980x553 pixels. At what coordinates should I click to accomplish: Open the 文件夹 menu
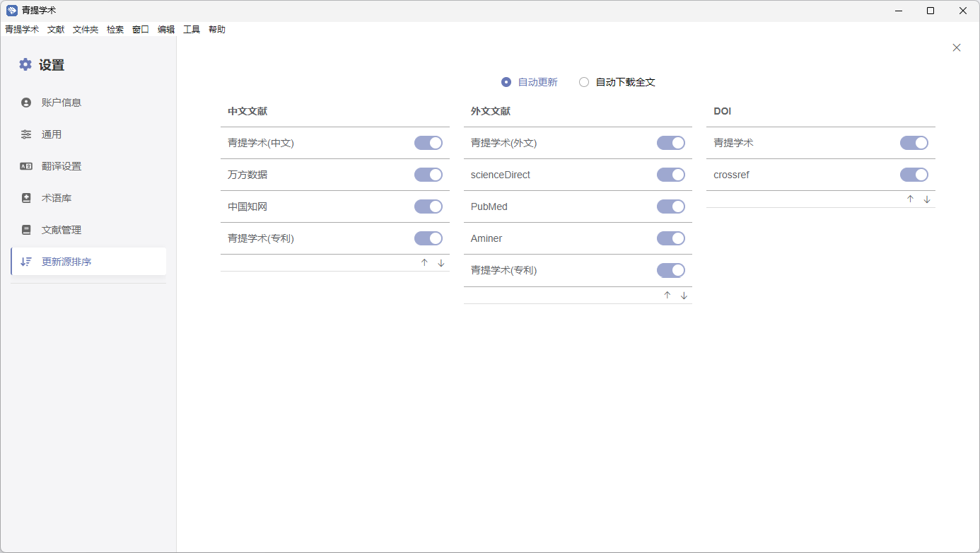click(x=86, y=30)
